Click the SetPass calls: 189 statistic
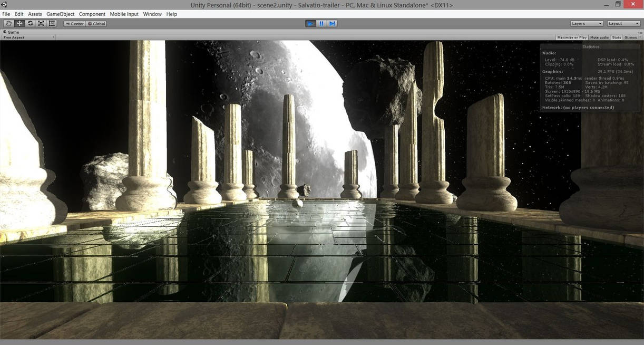644x345 pixels. pyautogui.click(x=562, y=95)
